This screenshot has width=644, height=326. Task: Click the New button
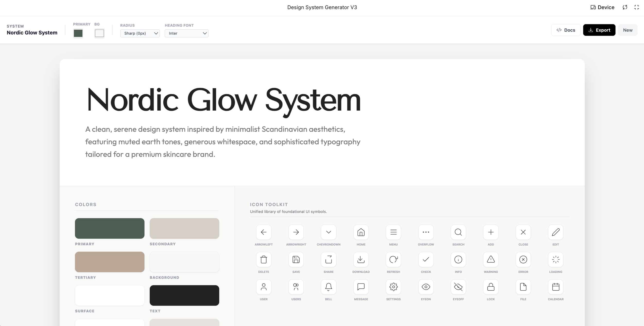628,30
